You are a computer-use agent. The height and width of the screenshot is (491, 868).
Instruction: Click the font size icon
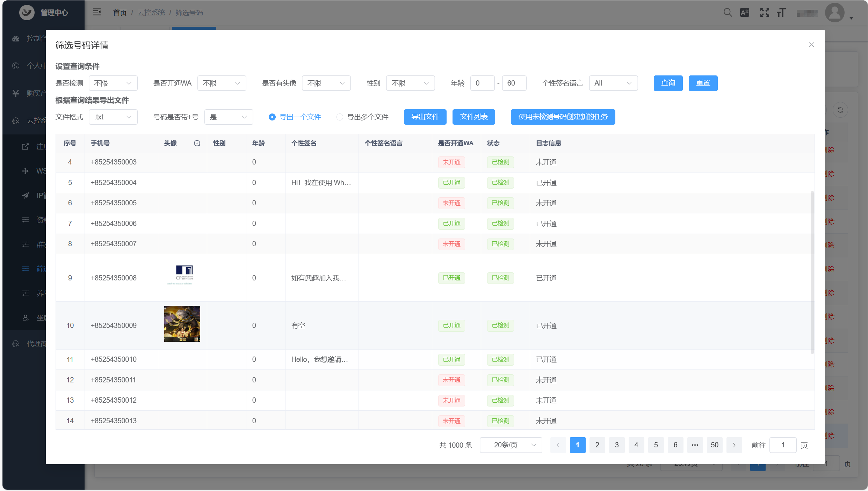point(781,13)
